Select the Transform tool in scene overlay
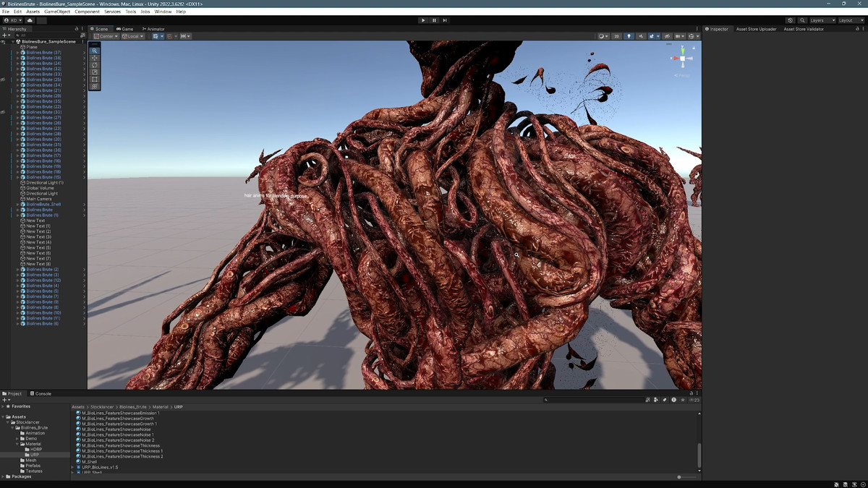Viewport: 868px width, 488px height. [95, 86]
